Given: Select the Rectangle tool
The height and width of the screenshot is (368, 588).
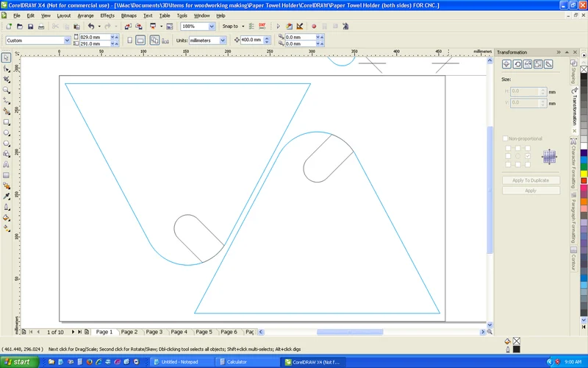Looking at the screenshot, I should pos(7,122).
